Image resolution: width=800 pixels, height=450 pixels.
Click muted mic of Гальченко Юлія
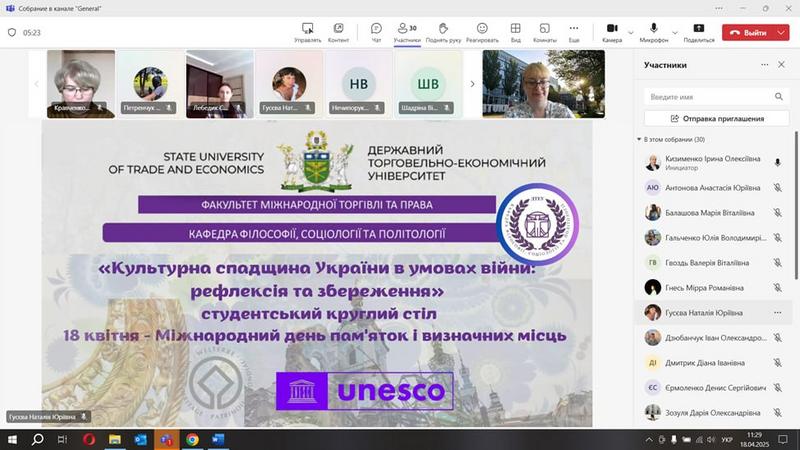click(x=778, y=238)
